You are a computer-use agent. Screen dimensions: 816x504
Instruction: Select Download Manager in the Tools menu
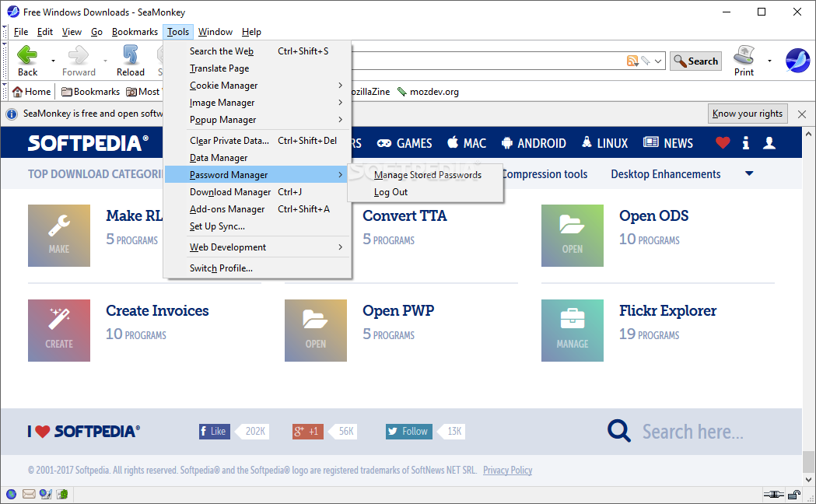coord(257,192)
